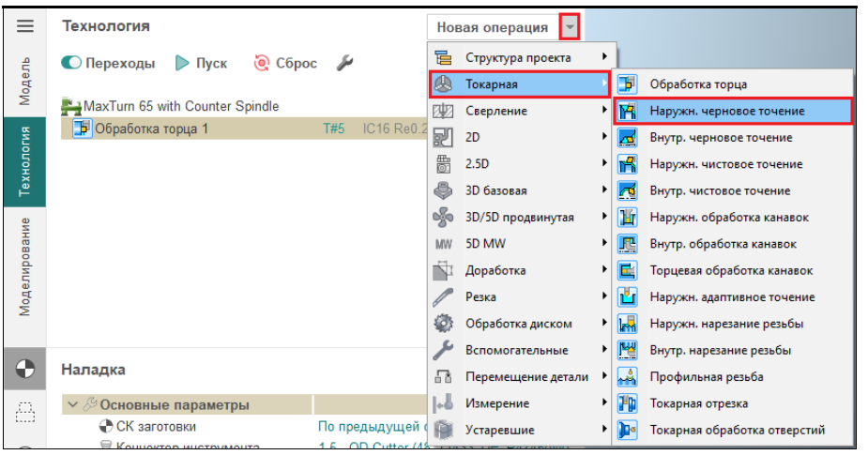This screenshot has width=868, height=455.
Task: Click the wrench settings icon in toolbar
Action: click(344, 64)
